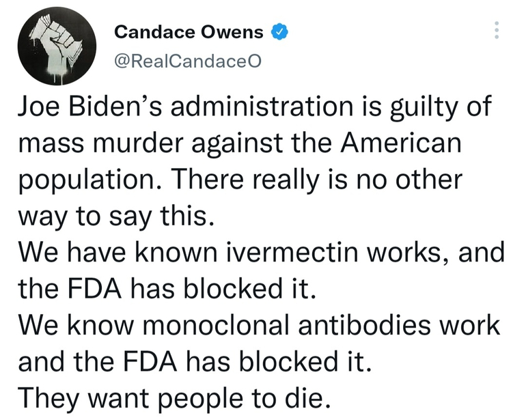Visit the @RealCandaceO handle
The image size is (526, 420).
point(188,60)
